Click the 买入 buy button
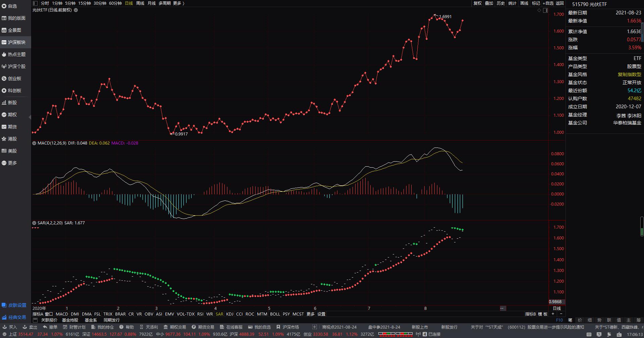The height and width of the screenshot is (338, 644). point(9,327)
